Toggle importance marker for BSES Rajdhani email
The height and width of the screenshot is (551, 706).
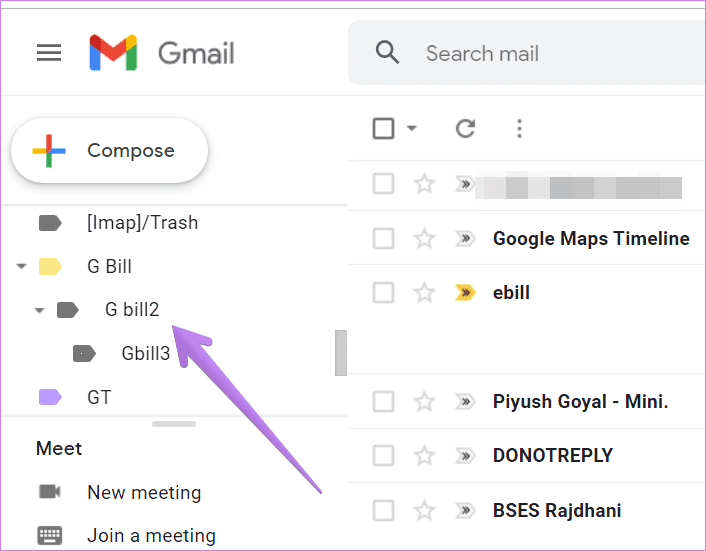coord(465,510)
